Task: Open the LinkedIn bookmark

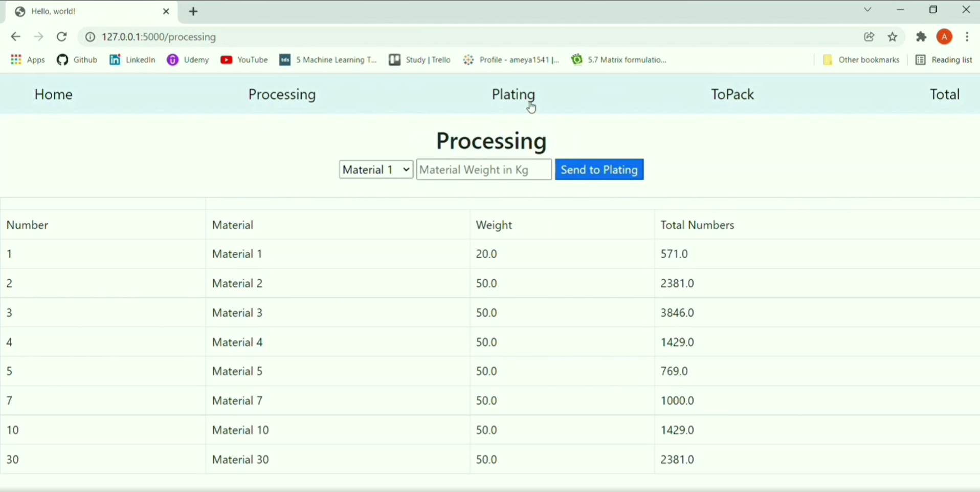Action: [x=131, y=59]
